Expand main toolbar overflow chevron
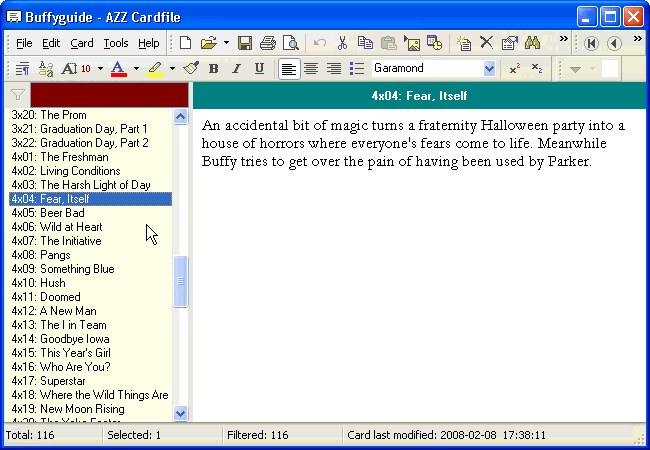The height and width of the screenshot is (450, 650). point(563,39)
